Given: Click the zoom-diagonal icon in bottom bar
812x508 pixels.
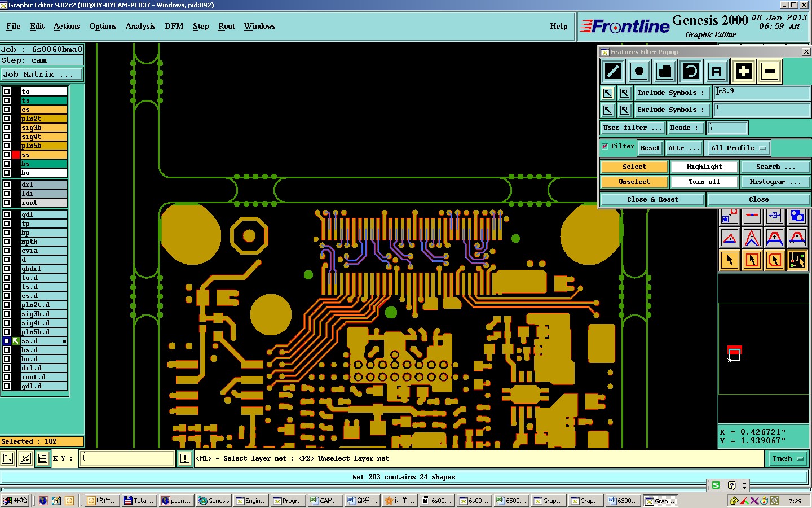Looking at the screenshot, I should (7, 458).
